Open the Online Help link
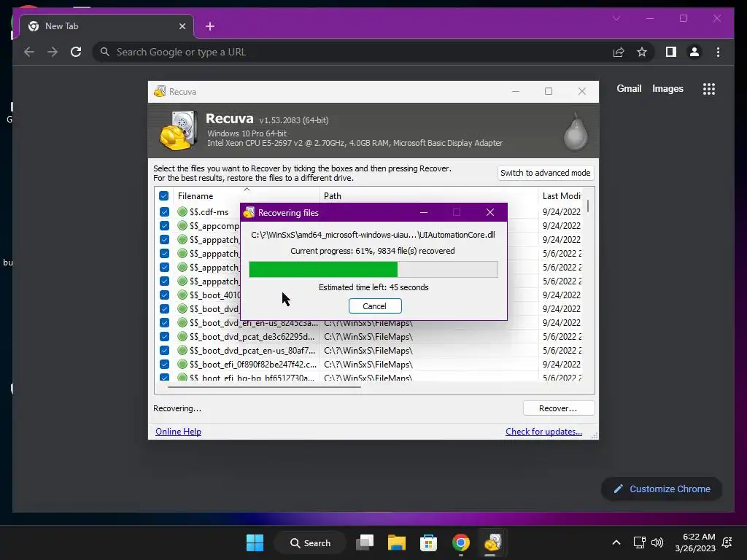 pyautogui.click(x=178, y=432)
